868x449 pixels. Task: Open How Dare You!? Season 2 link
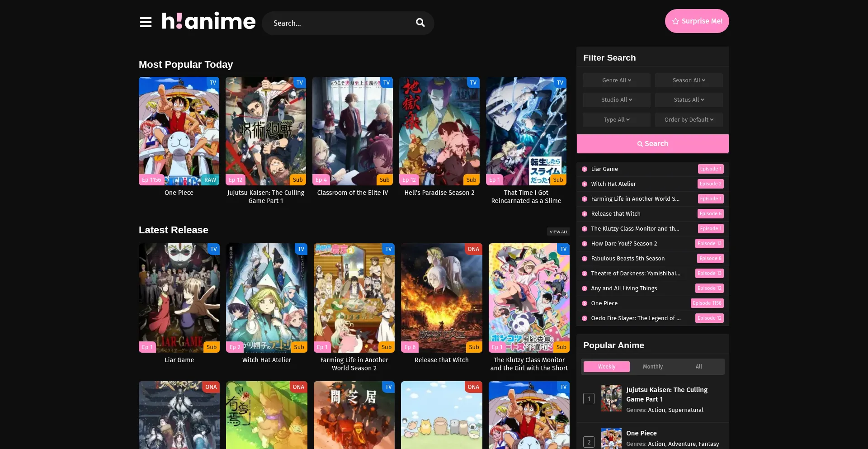(x=624, y=244)
